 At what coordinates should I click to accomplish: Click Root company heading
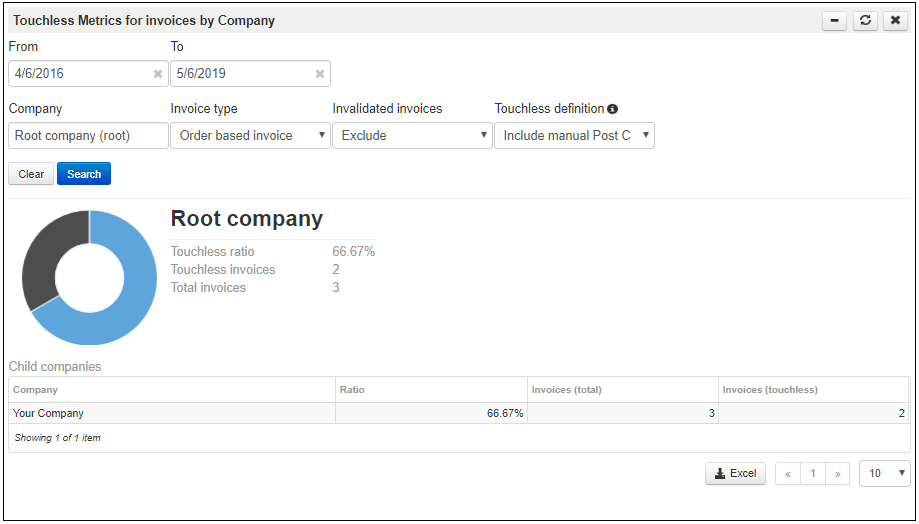(x=247, y=218)
